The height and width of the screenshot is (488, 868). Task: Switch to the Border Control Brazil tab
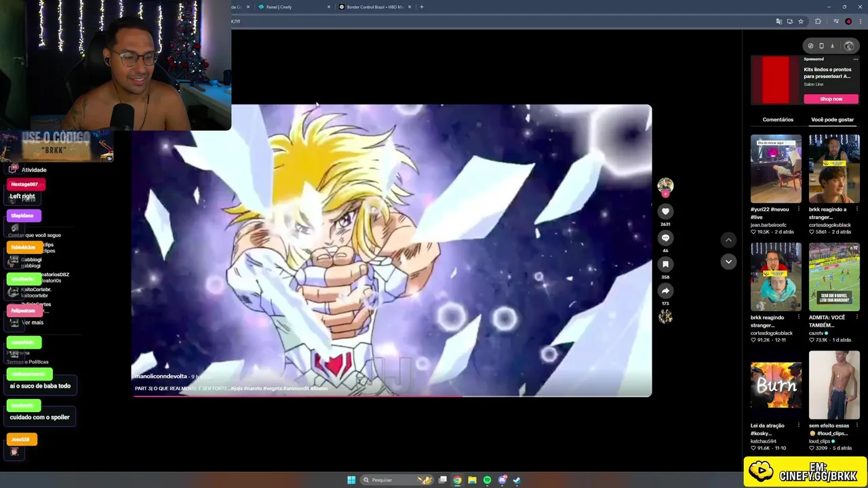[374, 7]
